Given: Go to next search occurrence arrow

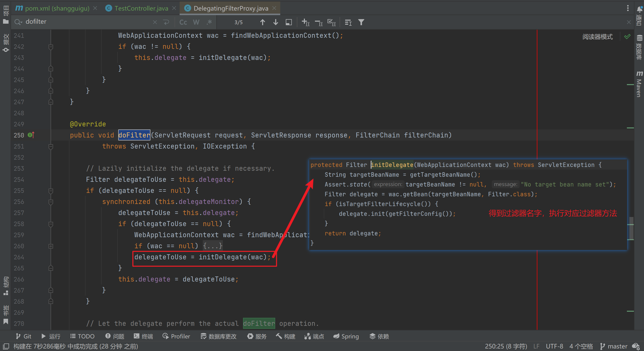Looking at the screenshot, I should pyautogui.click(x=275, y=22).
